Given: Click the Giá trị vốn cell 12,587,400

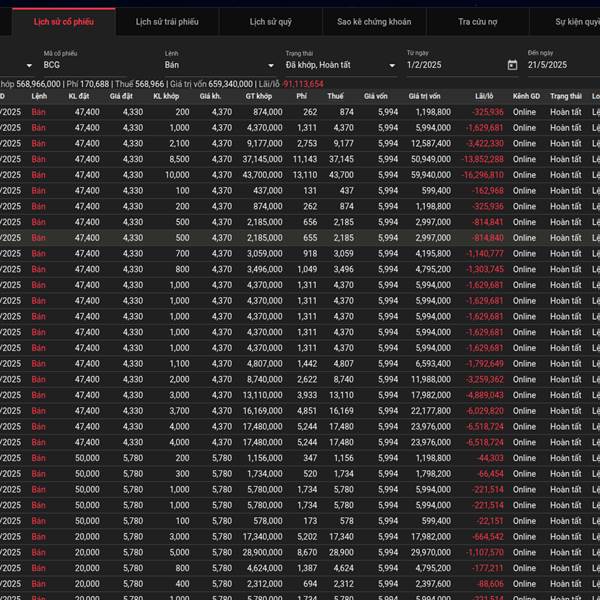Looking at the screenshot, I should [x=431, y=143].
